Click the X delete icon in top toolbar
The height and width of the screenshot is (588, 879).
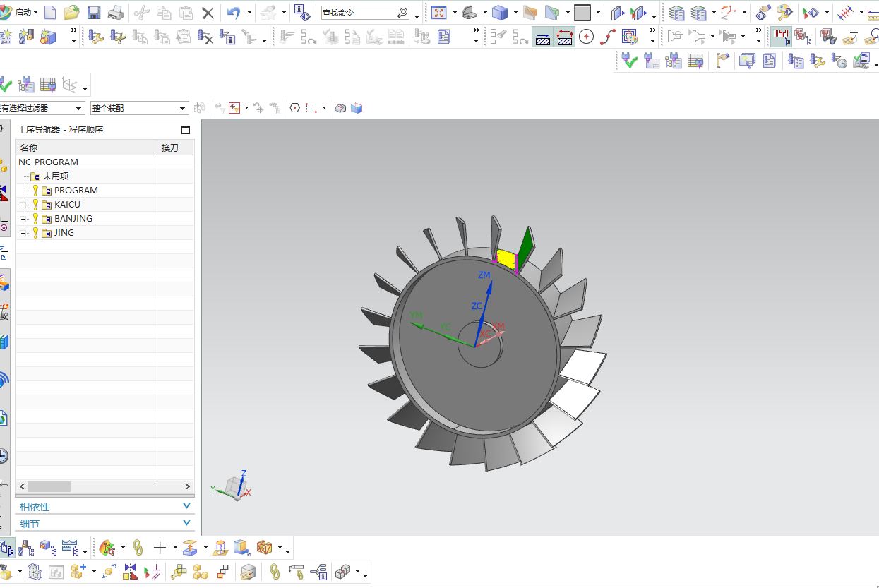[208, 13]
